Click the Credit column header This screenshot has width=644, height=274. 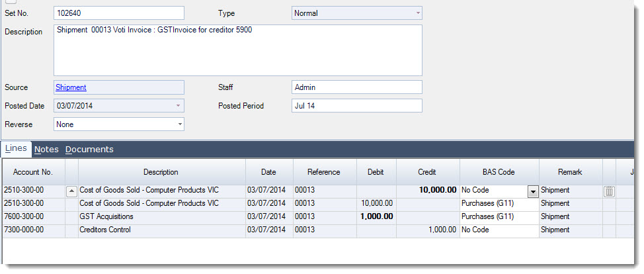[426, 172]
